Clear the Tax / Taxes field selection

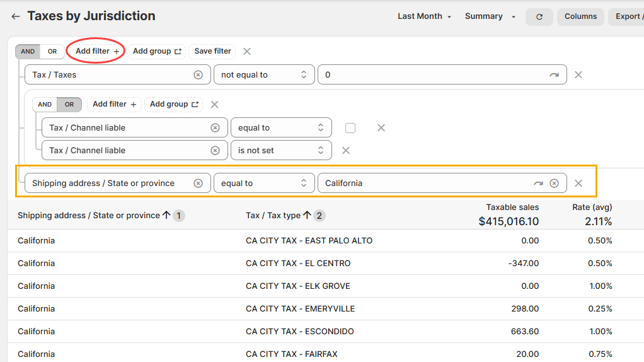coord(198,74)
